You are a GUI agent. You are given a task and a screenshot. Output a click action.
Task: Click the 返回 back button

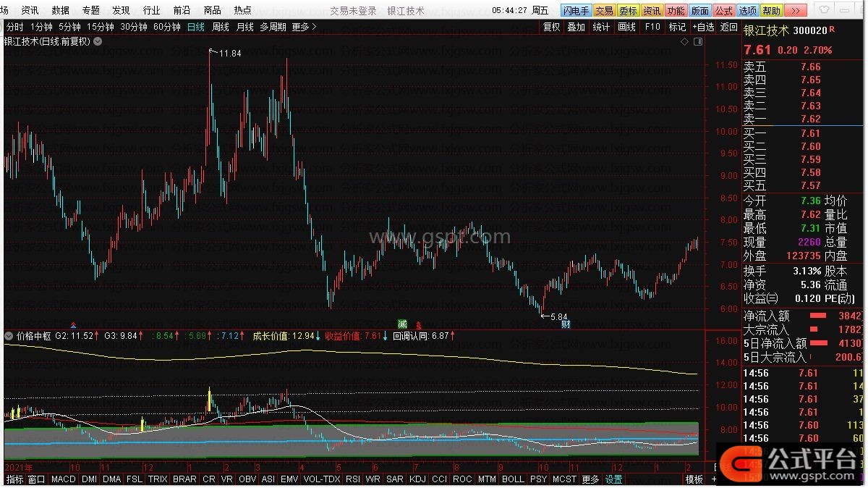coord(729,27)
